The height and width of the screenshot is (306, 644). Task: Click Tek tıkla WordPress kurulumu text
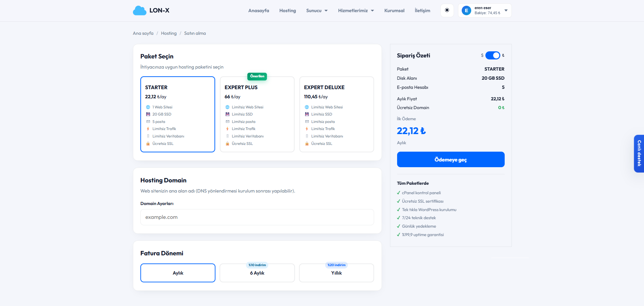tap(429, 210)
